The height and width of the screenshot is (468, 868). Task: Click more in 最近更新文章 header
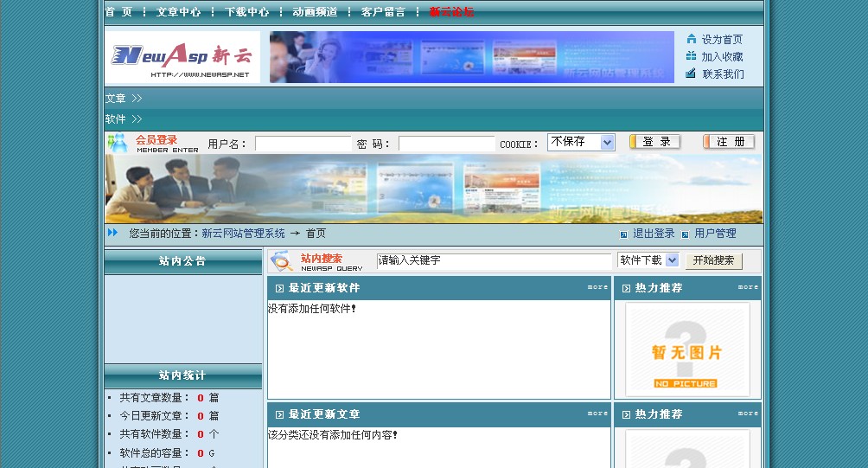[x=598, y=414]
